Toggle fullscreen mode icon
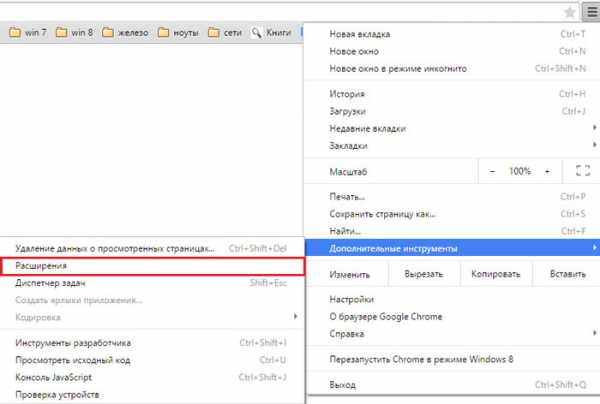The image size is (600, 404). pos(583,171)
